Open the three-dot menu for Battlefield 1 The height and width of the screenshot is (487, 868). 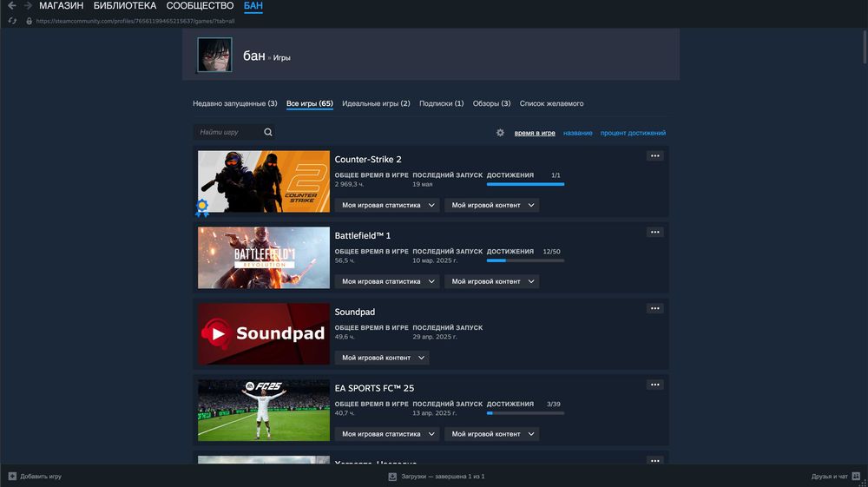pyautogui.click(x=654, y=233)
